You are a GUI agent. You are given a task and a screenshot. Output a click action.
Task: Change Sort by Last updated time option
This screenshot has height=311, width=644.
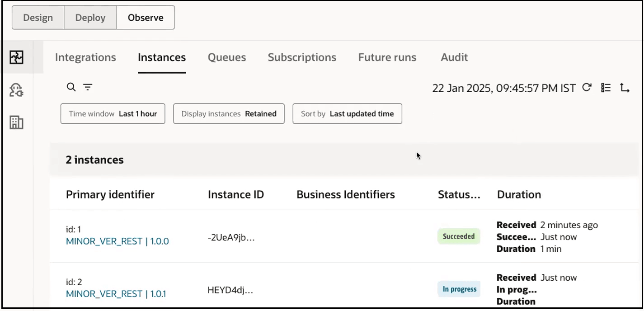[x=347, y=113]
